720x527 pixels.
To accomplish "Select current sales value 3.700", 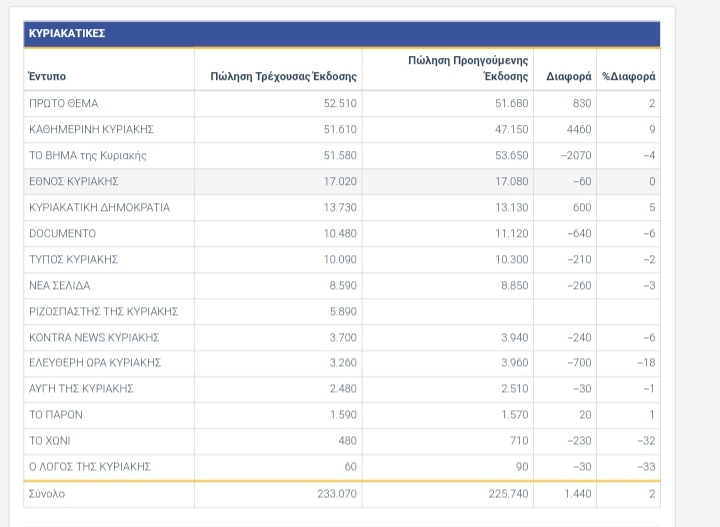I will (x=343, y=338).
